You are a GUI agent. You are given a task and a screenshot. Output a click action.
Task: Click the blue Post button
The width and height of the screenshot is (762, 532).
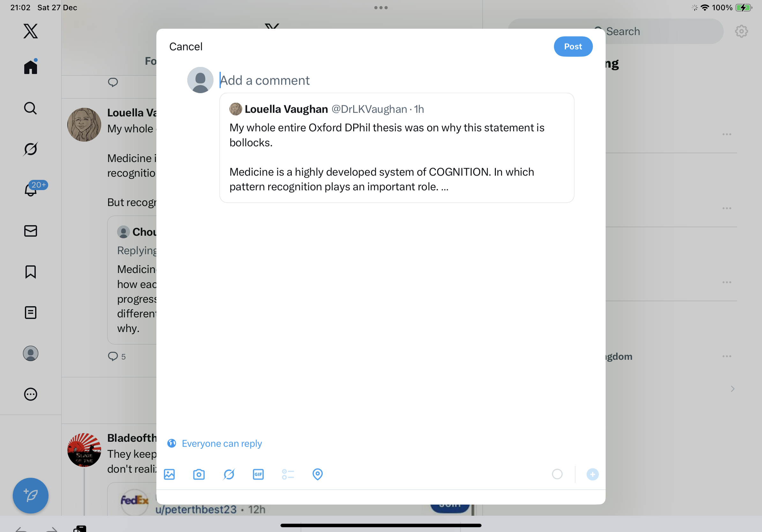(x=573, y=47)
